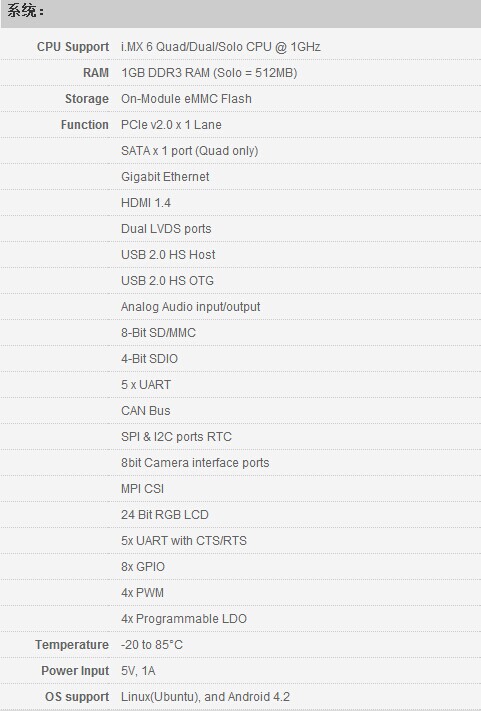Click the Temperature -20 to 85°C value
Screen dimensions: 481x711
(151, 644)
